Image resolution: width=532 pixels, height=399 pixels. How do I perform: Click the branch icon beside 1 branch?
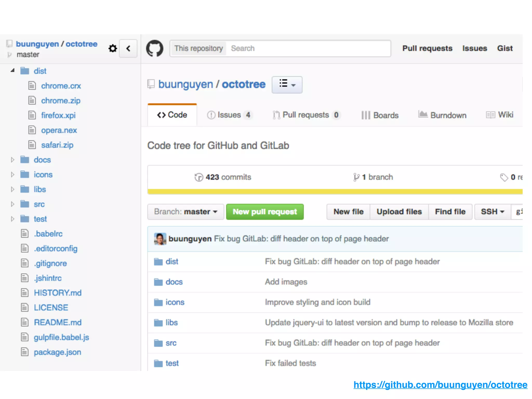tap(356, 177)
